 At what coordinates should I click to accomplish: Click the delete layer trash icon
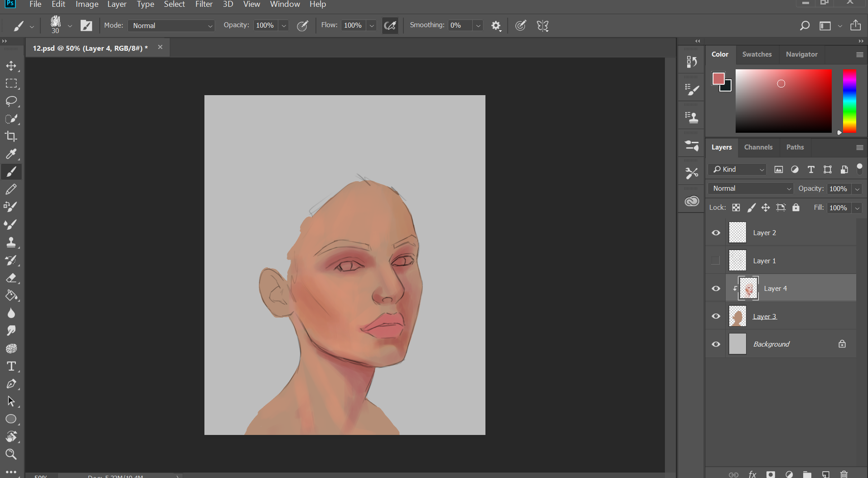coord(844,474)
